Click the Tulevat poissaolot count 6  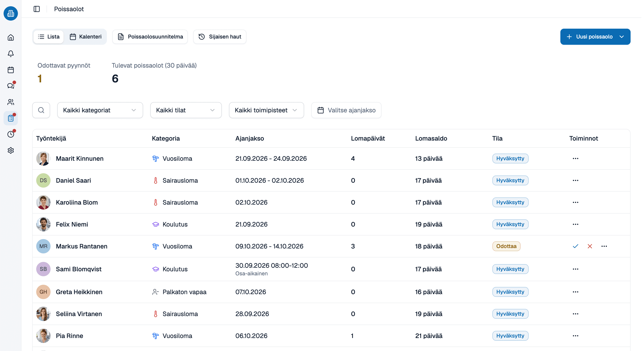click(x=115, y=79)
